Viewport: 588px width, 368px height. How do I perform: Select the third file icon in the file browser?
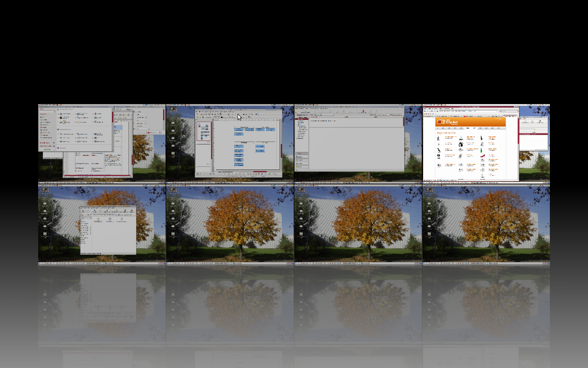[122, 219]
